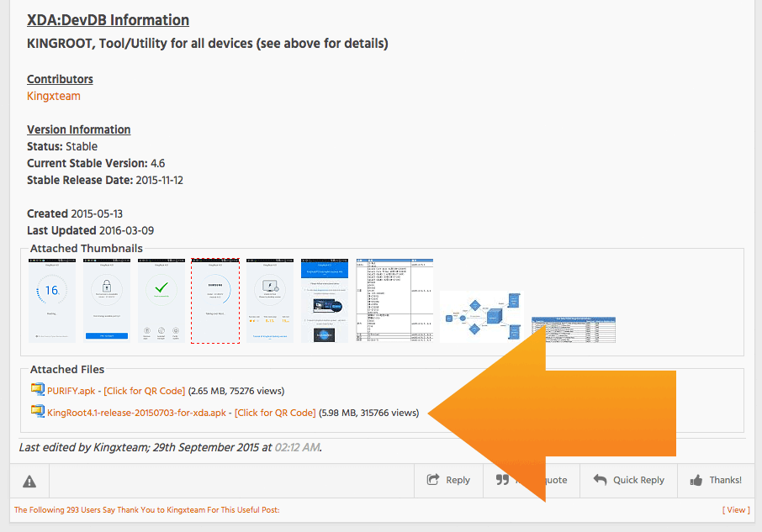
Task: Click the Quote button with quotation marks
Action: (x=532, y=480)
